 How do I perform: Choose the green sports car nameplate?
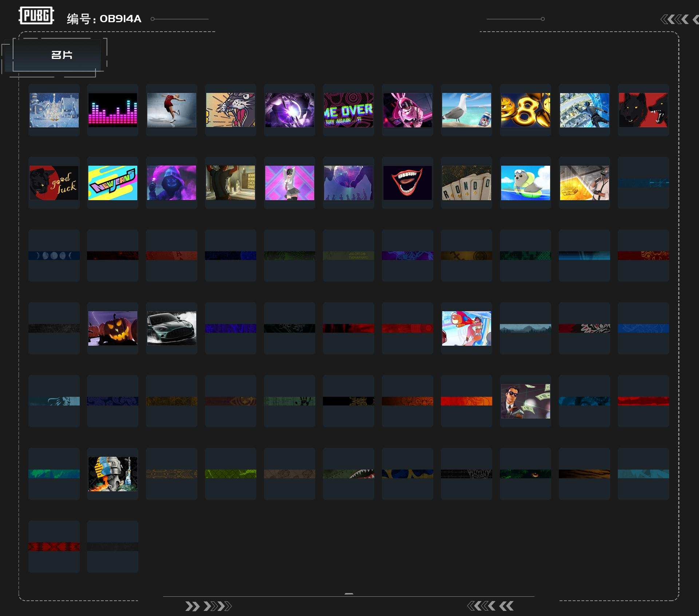click(171, 328)
